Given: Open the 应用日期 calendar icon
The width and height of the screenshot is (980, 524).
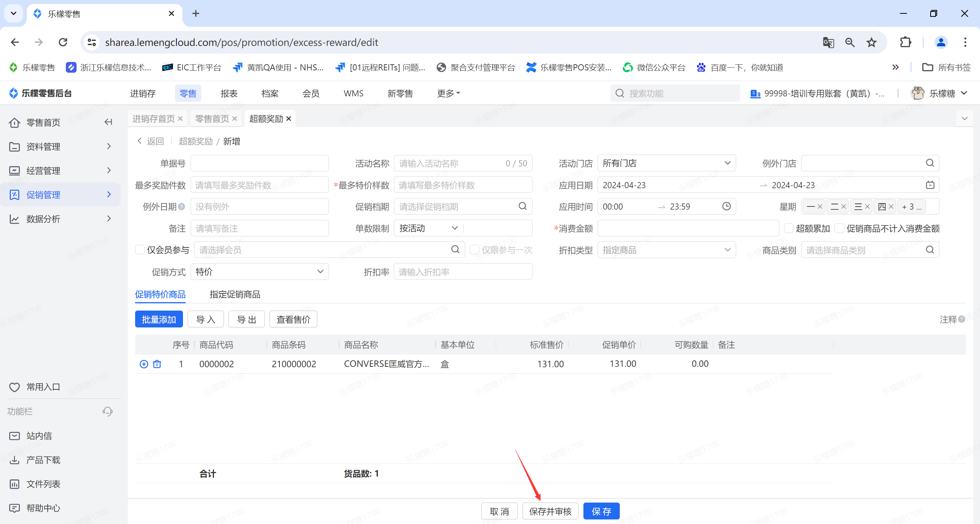Looking at the screenshot, I should [930, 185].
